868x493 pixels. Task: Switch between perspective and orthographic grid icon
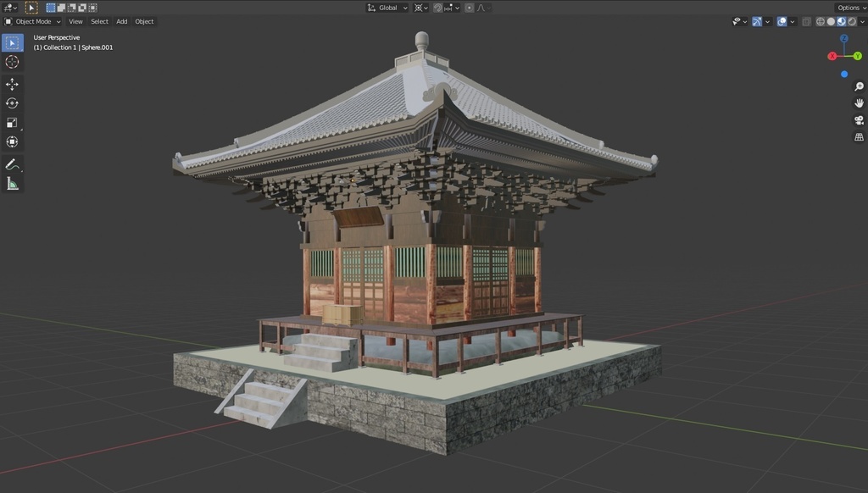859,136
